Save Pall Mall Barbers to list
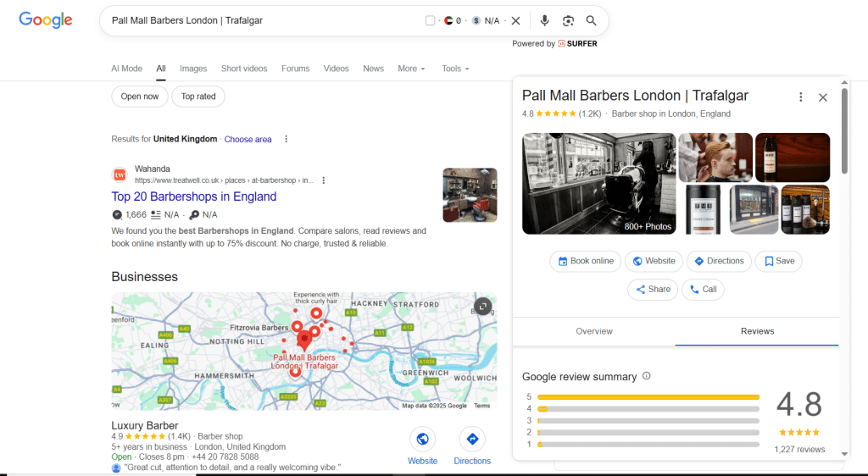The width and height of the screenshot is (868, 476). click(778, 261)
